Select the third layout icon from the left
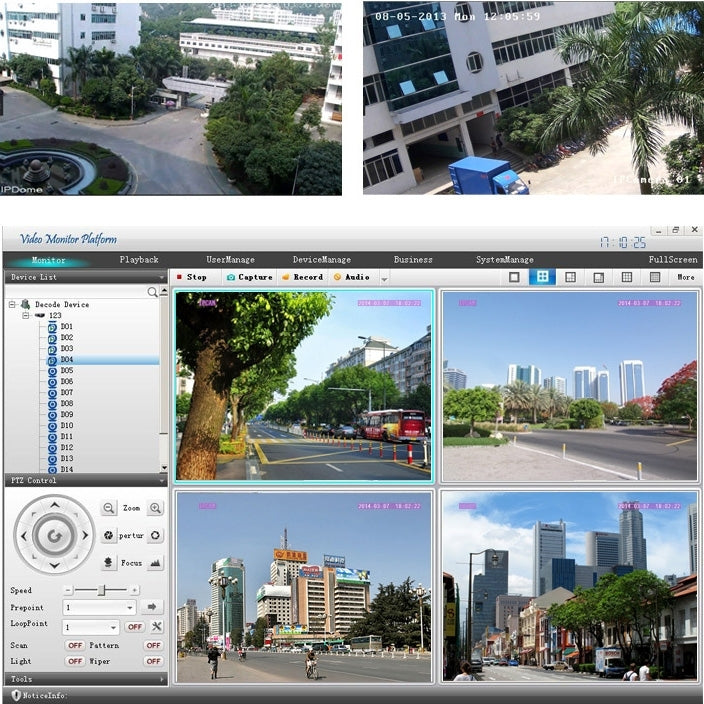 point(570,277)
